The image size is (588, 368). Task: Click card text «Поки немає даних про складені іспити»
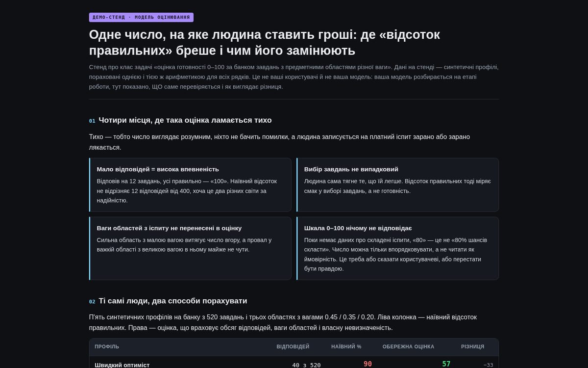(396, 254)
